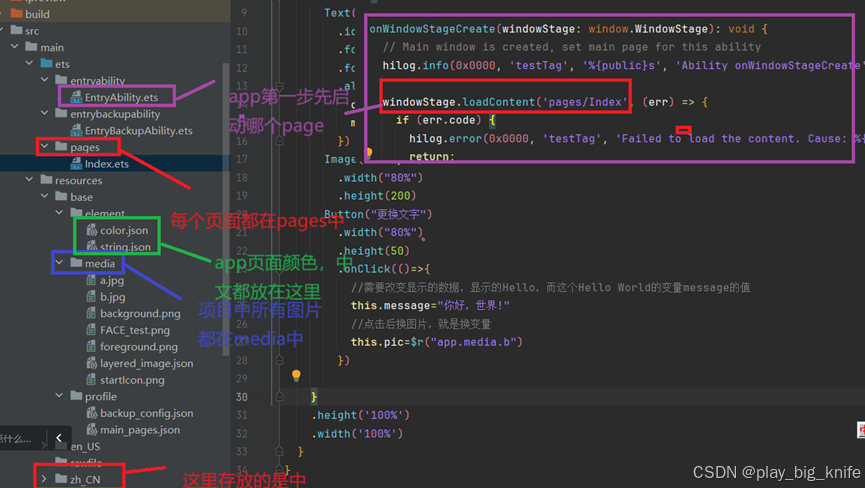Toggle the code fold marker on line 13
The height and width of the screenshot is (488, 865).
pyautogui.click(x=279, y=87)
